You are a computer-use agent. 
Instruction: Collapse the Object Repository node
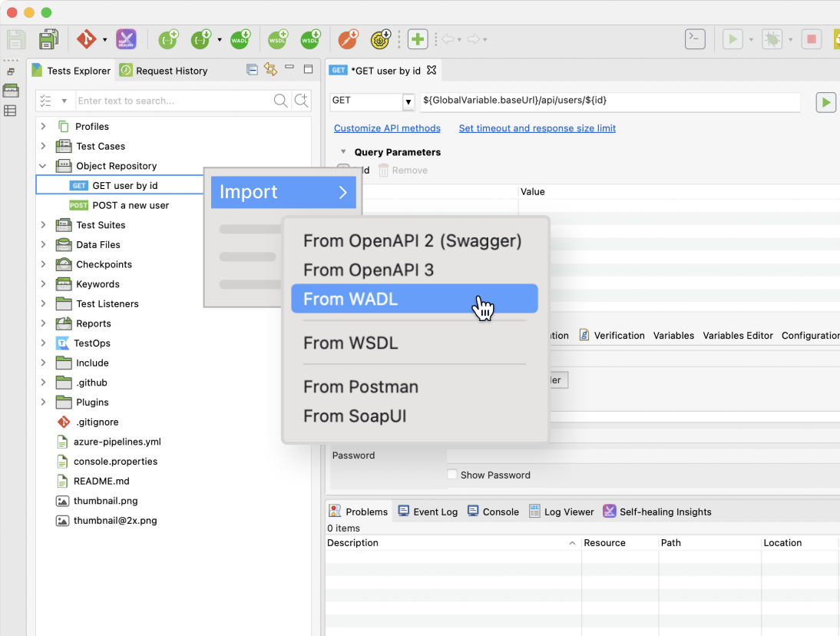44,165
